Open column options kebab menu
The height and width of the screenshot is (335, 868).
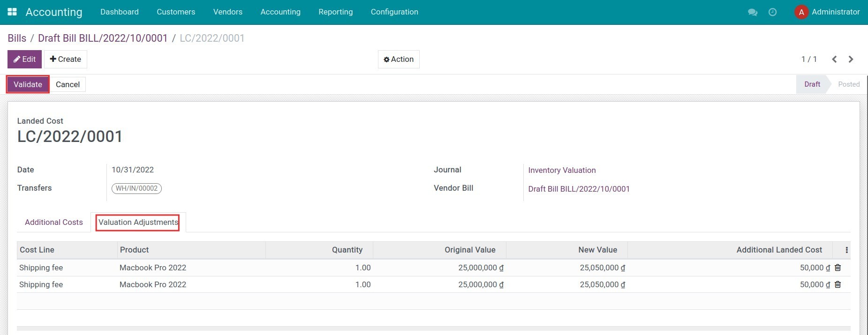(x=846, y=250)
